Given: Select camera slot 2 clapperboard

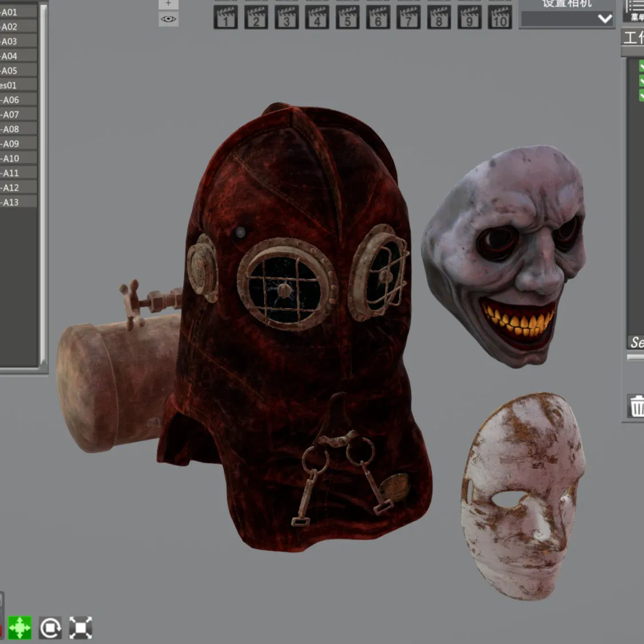Looking at the screenshot, I should tap(256, 17).
